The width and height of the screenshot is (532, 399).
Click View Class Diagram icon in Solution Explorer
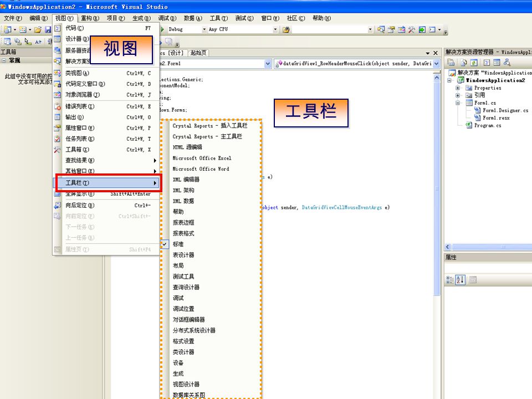[x=507, y=63]
